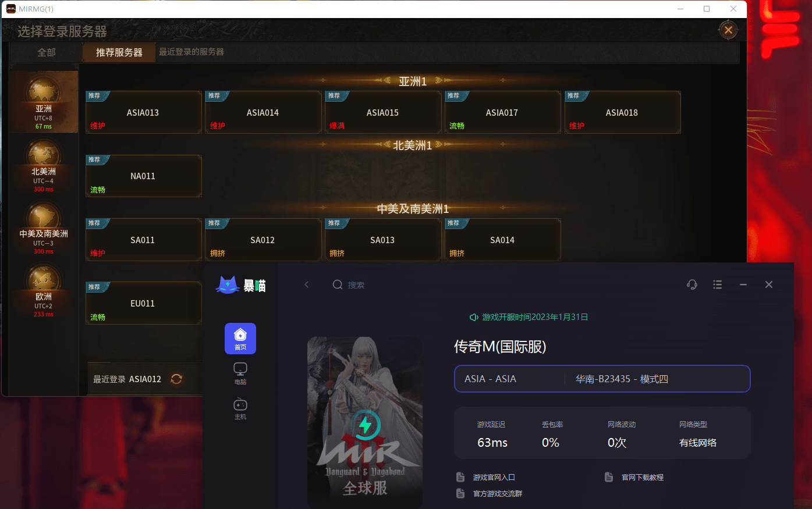Click the search magnifier icon in 暴喵
This screenshot has height=509, width=812.
tap(338, 284)
